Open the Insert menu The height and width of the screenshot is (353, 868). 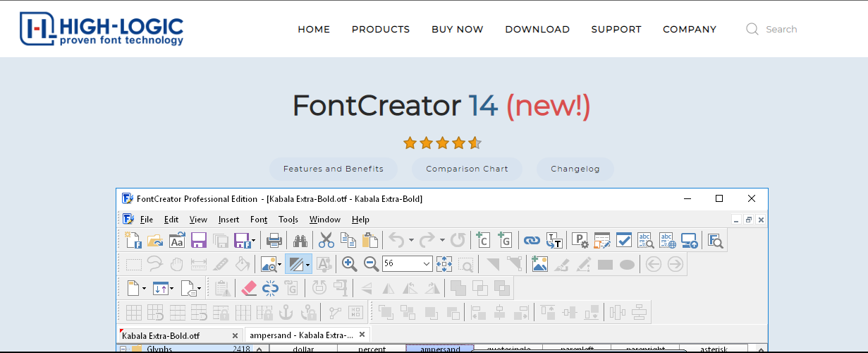point(228,220)
